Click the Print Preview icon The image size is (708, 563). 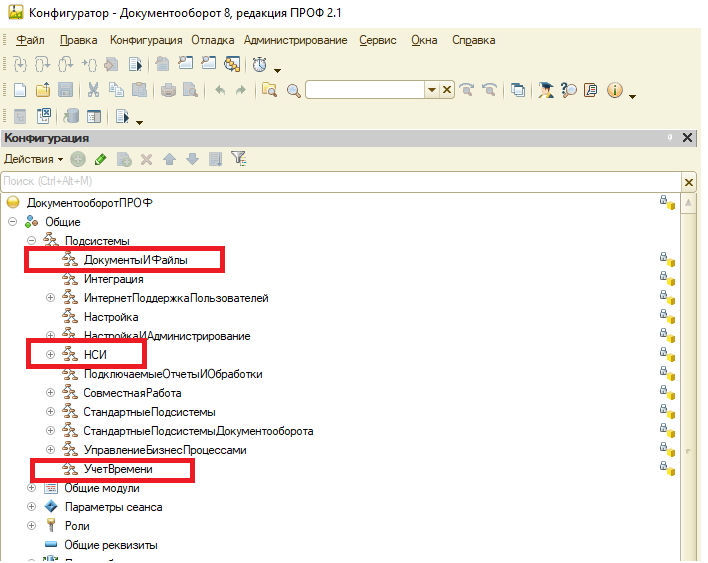pos(191,90)
